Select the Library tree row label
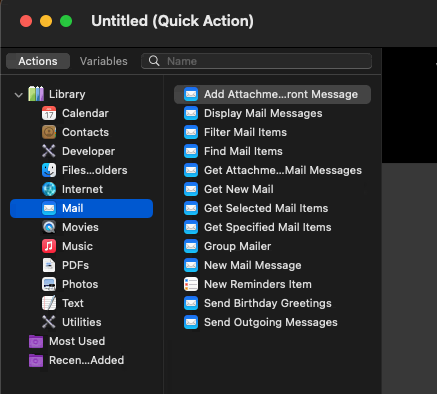 point(67,94)
